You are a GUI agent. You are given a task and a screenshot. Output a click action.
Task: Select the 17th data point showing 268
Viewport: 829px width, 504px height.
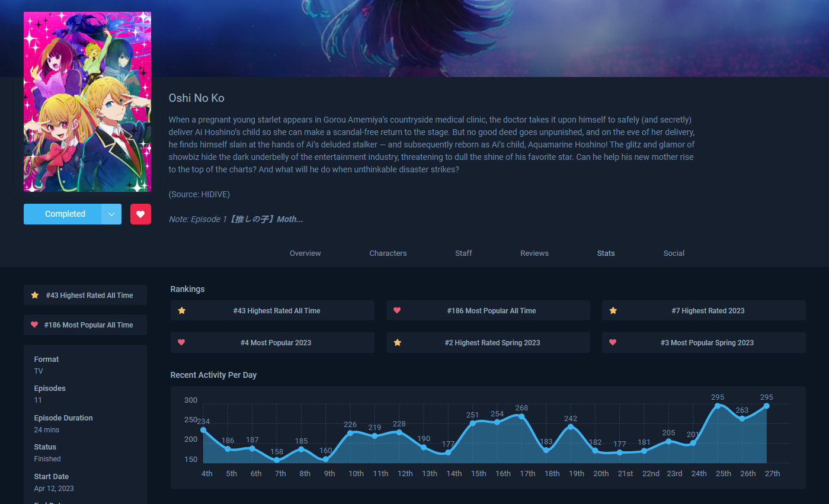[521, 416]
